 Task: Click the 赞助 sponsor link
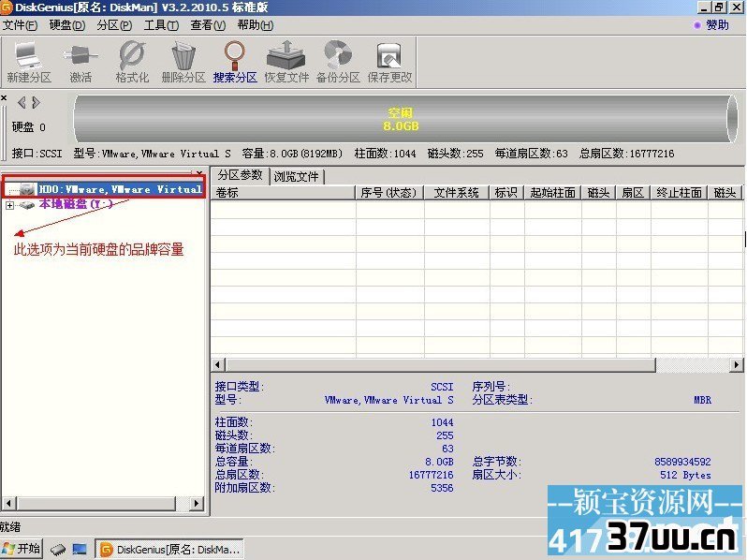pos(717,24)
